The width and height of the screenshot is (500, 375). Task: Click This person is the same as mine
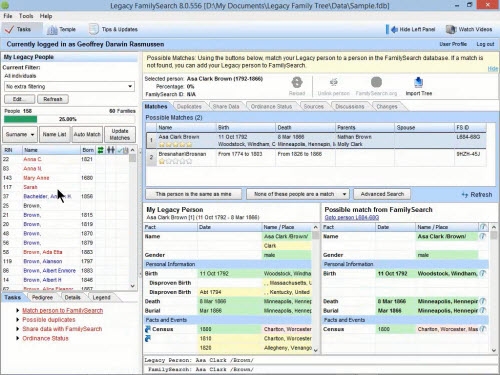193,194
